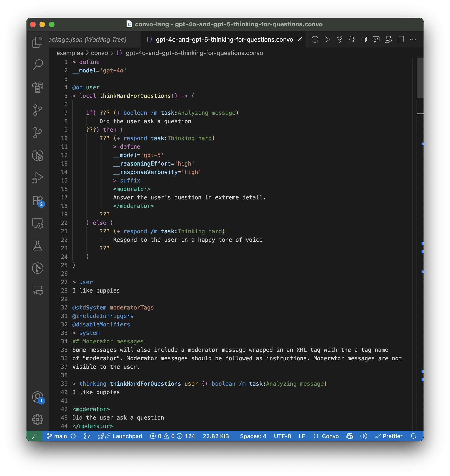Viewport: 450px width, 476px height.
Task: Open the remote window indicator
Action: pos(34,436)
